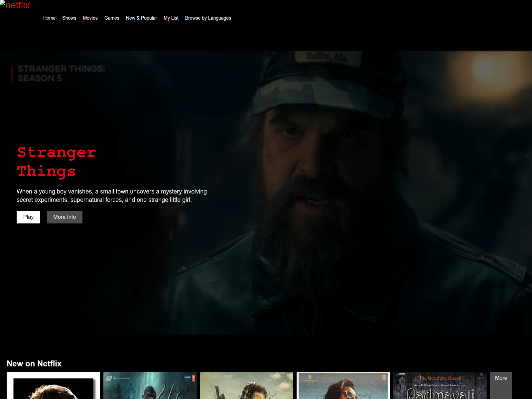
Task: Open the white-framed first poster thumbnail
Action: tap(53, 385)
